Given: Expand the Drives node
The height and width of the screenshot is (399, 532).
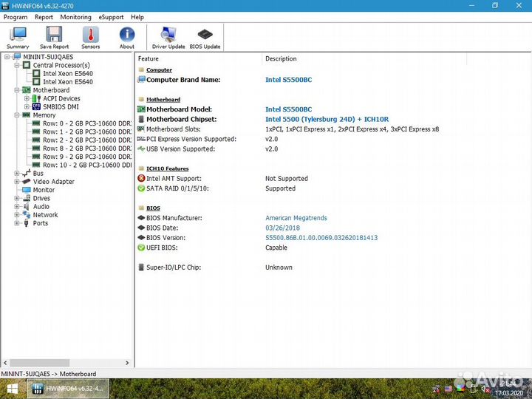Looking at the screenshot, I should pos(16,198).
